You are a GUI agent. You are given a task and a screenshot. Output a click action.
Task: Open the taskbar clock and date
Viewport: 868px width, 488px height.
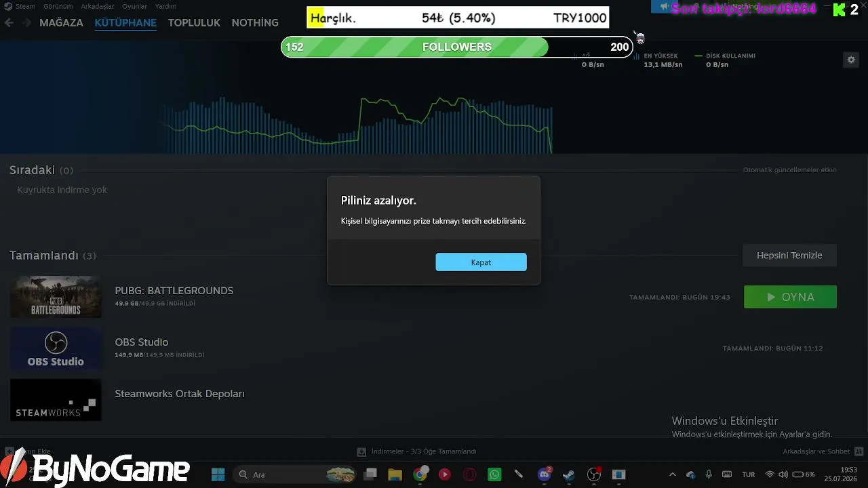click(841, 474)
